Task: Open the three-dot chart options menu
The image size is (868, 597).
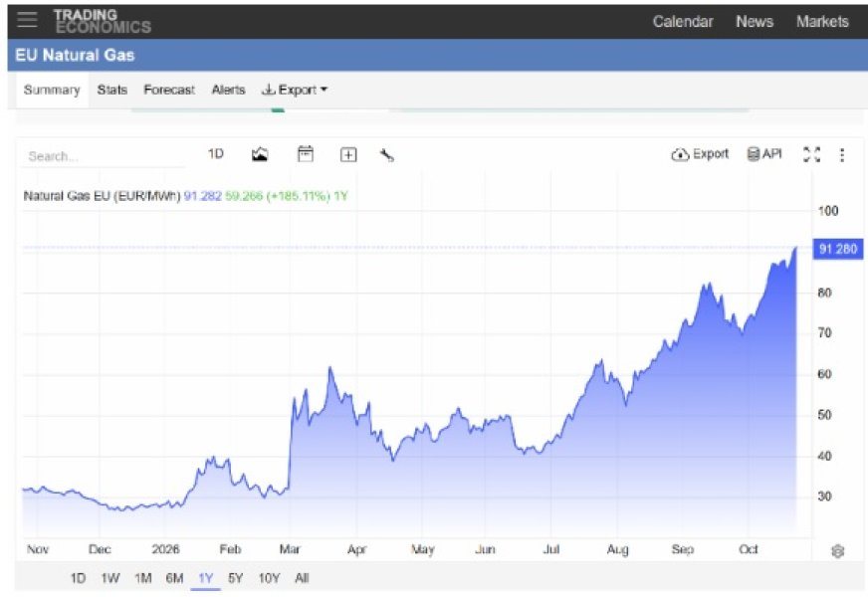Action: 842,155
